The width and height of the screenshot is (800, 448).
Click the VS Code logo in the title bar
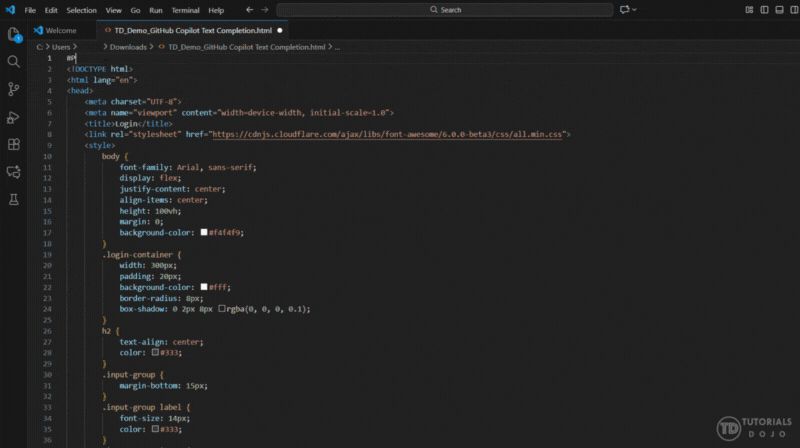tap(10, 10)
